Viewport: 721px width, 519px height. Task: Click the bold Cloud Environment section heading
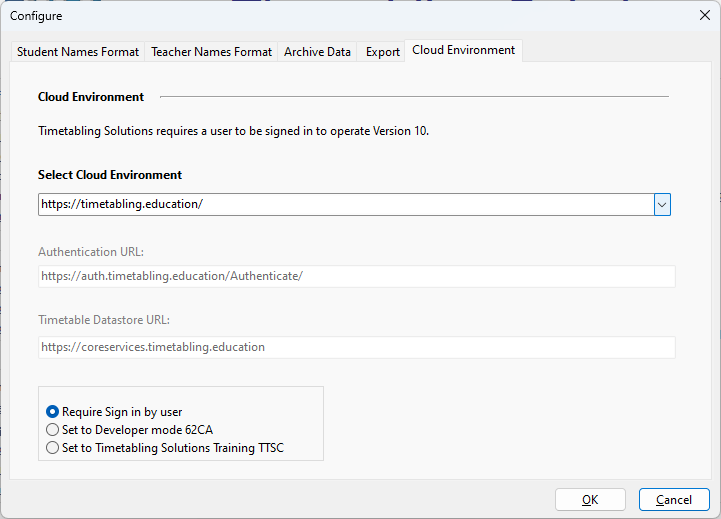(x=91, y=97)
